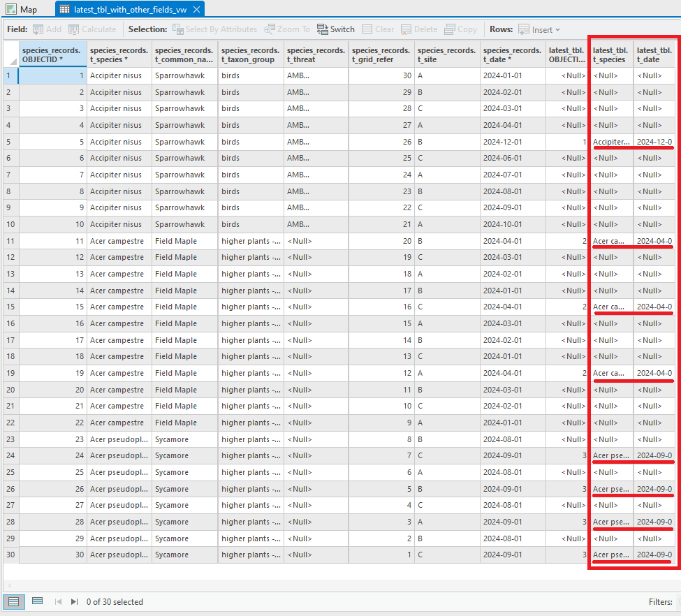Open Select By Attributes

point(214,29)
